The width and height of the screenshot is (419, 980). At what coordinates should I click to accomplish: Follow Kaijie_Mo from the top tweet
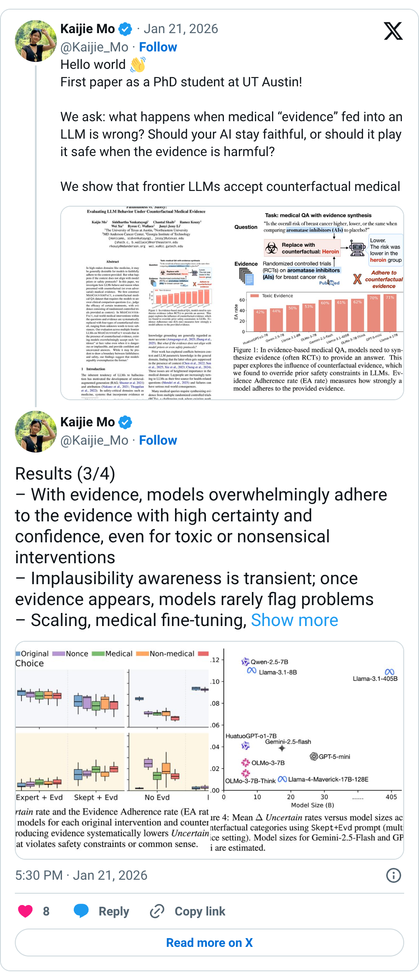click(x=158, y=47)
